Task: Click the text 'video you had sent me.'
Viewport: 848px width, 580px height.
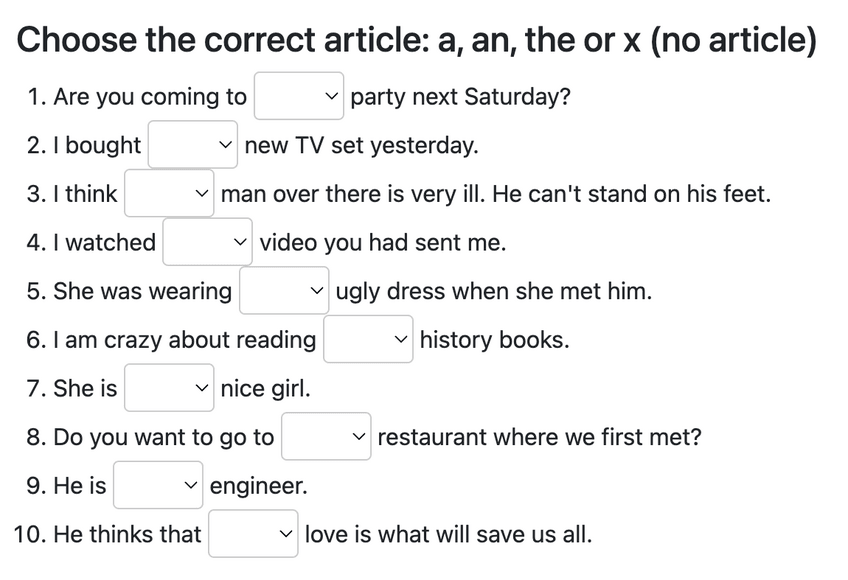Action: click(382, 243)
